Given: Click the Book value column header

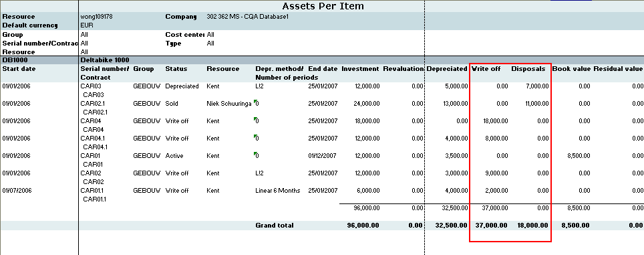Looking at the screenshot, I should [x=571, y=69].
